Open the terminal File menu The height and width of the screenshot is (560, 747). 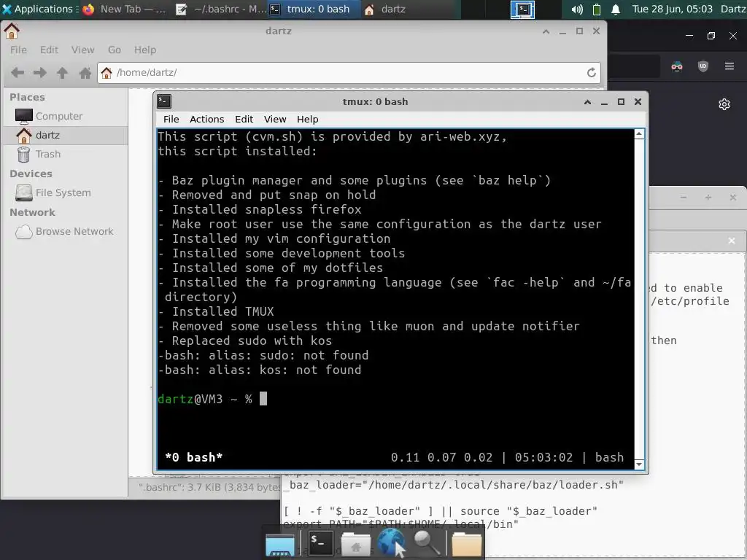click(171, 119)
